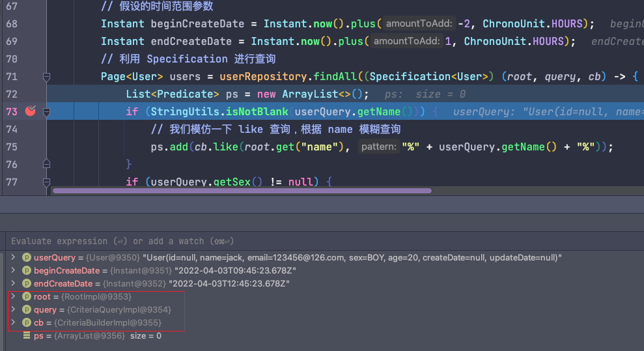Collapse the fold marker on line 77
Viewport: 644px width, 351px height.
point(46,182)
